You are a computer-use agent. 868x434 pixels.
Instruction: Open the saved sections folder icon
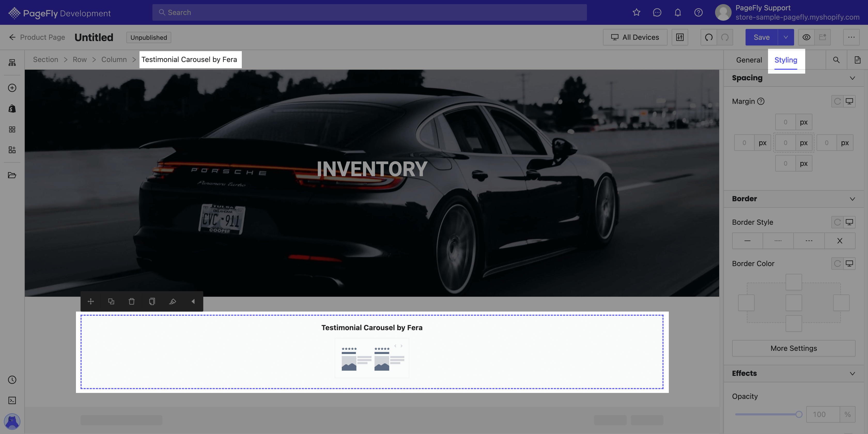click(12, 175)
